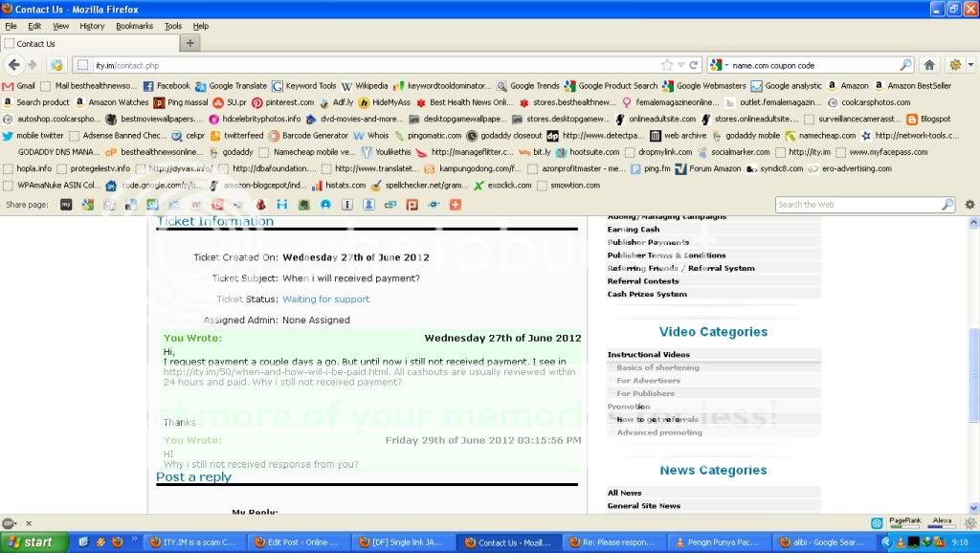Open General Site News link
This screenshot has height=553, width=980.
[x=644, y=506]
